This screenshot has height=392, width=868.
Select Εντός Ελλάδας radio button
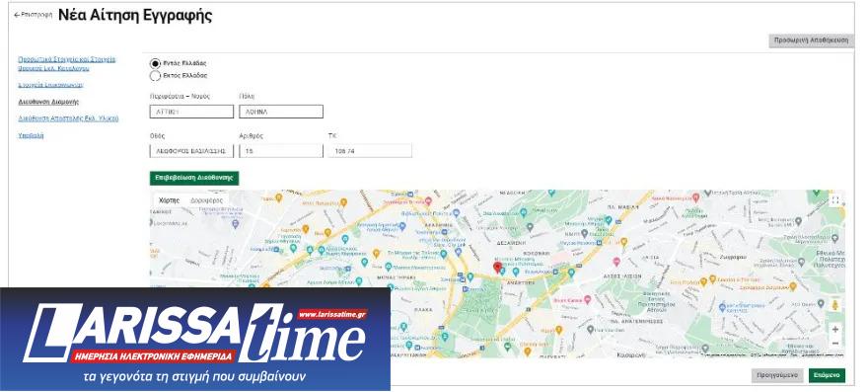tap(155, 63)
